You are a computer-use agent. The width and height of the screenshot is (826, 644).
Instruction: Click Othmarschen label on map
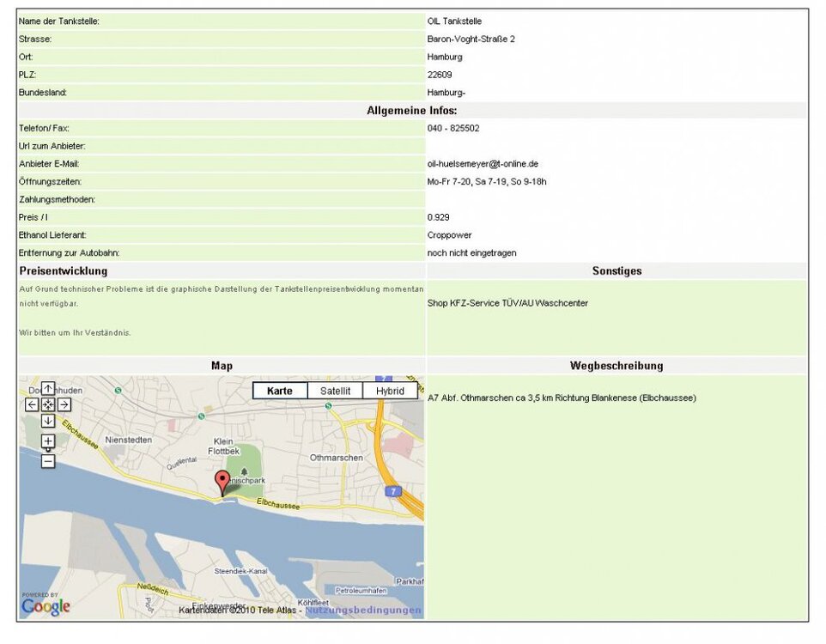(336, 458)
